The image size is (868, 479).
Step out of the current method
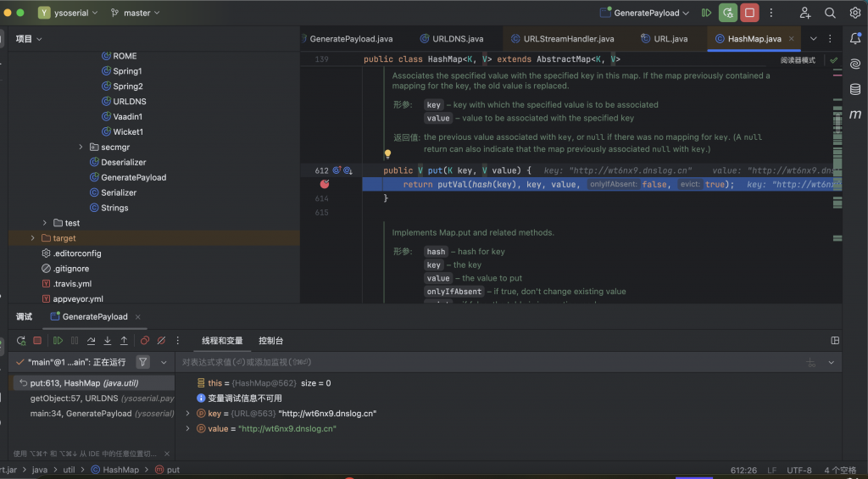pos(124,341)
